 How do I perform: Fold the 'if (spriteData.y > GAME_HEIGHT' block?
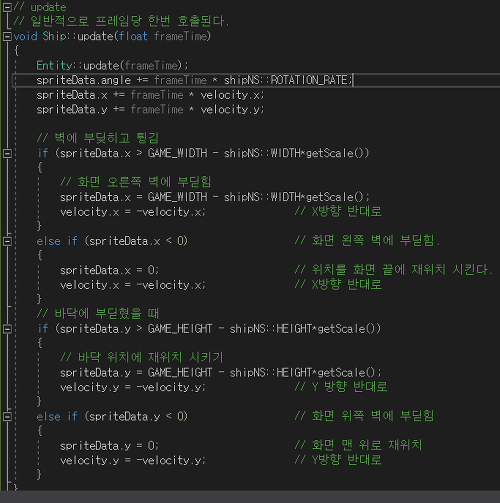point(7,329)
